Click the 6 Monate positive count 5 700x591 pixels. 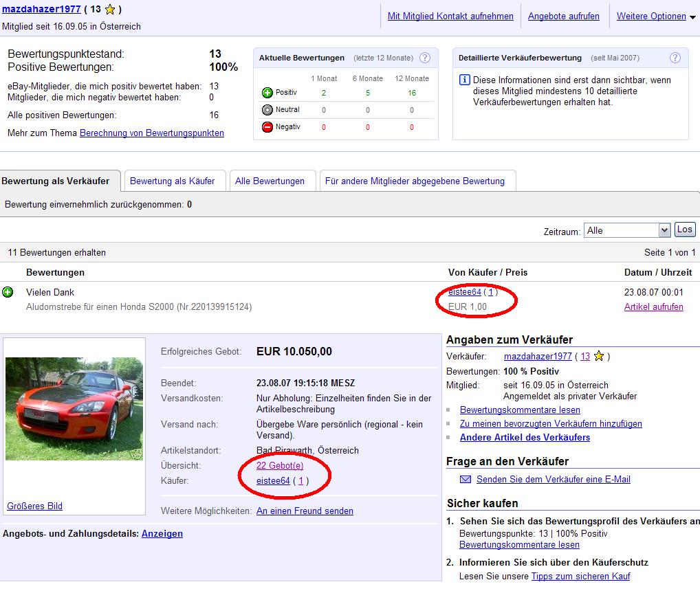(x=368, y=93)
